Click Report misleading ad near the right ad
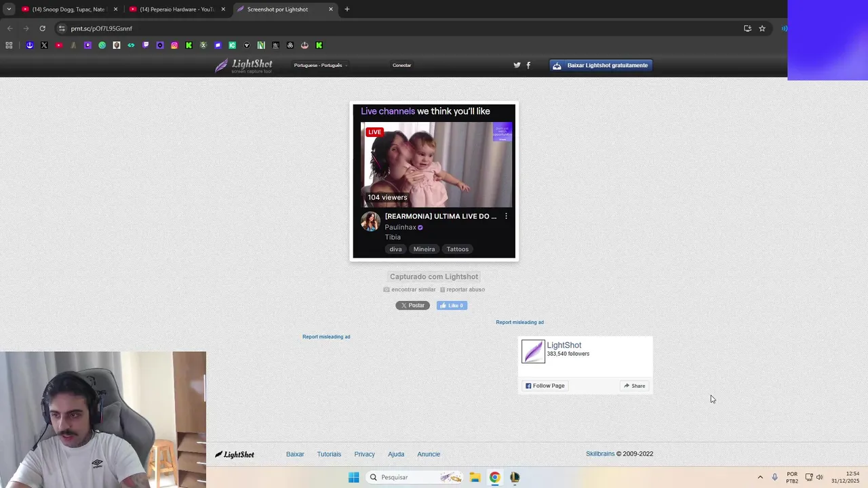Viewport: 868px width, 488px height. coord(519,323)
